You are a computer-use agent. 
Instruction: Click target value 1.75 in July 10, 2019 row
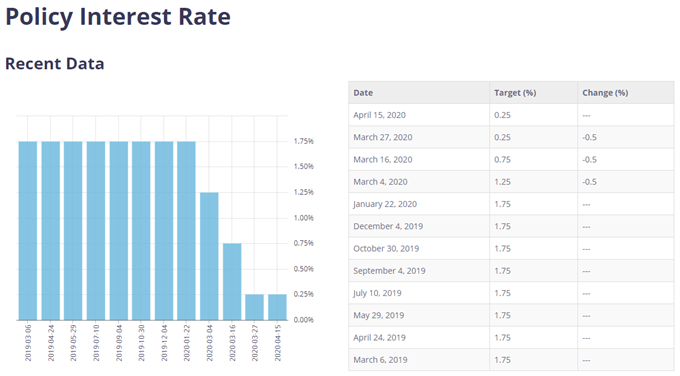[502, 293]
